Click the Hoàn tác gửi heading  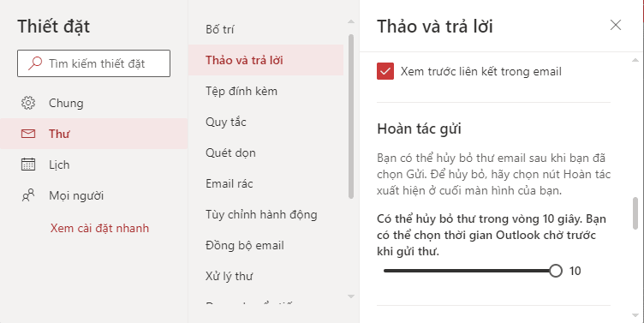pos(419,129)
